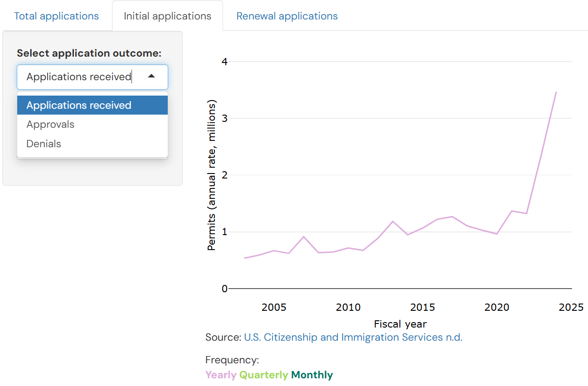Click the Fiscal year axis title

point(400,324)
